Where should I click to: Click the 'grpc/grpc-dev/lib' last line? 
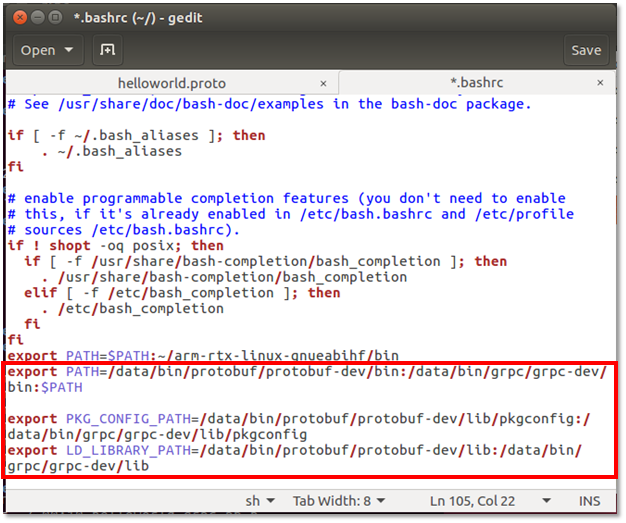(x=78, y=466)
